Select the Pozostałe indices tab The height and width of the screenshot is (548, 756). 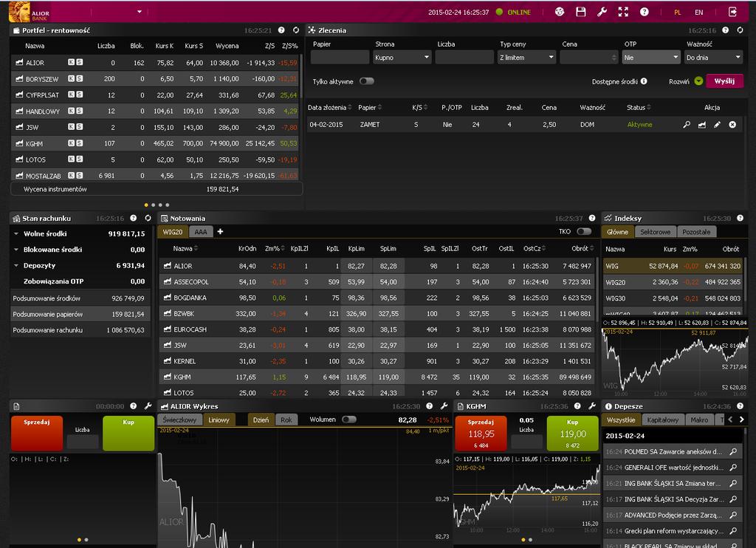(x=696, y=232)
